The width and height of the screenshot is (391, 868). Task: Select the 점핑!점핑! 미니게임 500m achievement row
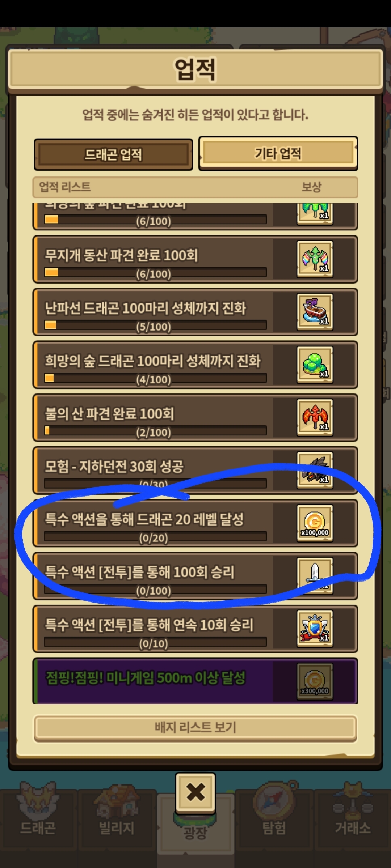pyautogui.click(x=195, y=681)
